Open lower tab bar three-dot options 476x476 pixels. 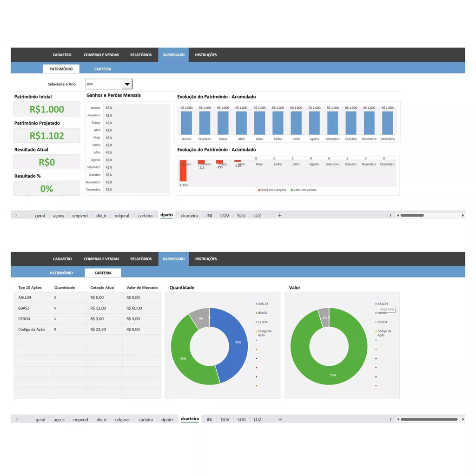(390, 420)
